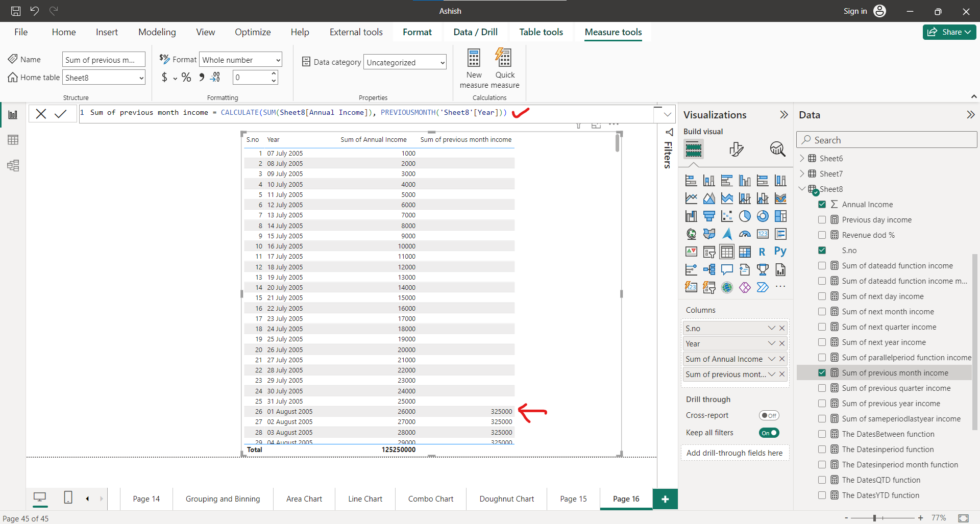Image resolution: width=980 pixels, height=524 pixels.
Task: Switch to Table view in left sidebar
Action: point(13,139)
